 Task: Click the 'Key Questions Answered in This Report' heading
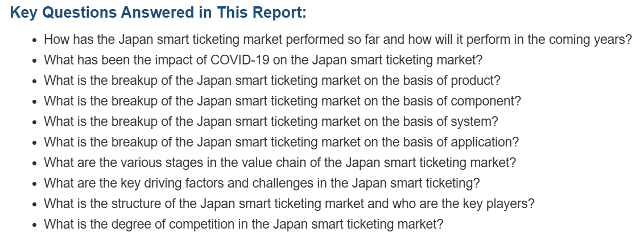point(158,13)
